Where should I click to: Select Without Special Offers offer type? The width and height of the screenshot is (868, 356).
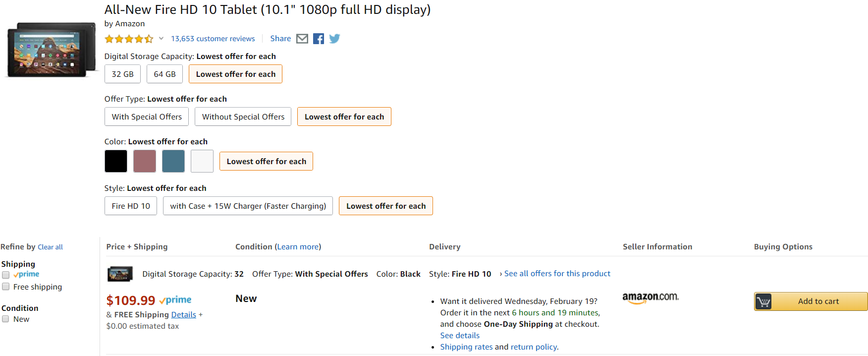243,117
